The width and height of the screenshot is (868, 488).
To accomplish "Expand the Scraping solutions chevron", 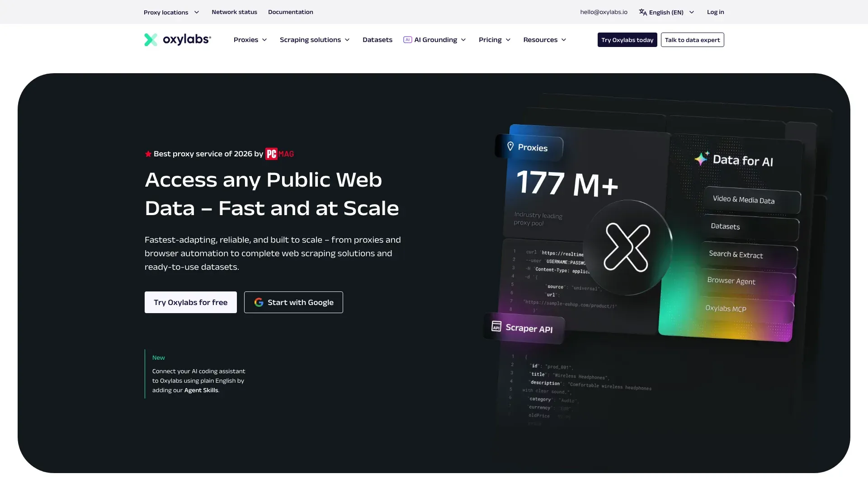I will [347, 40].
